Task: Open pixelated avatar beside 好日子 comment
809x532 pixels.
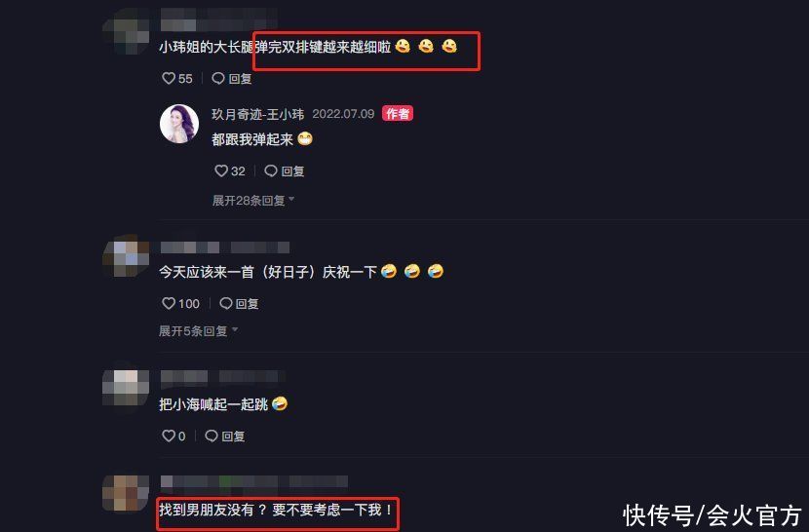Action: click(x=126, y=256)
